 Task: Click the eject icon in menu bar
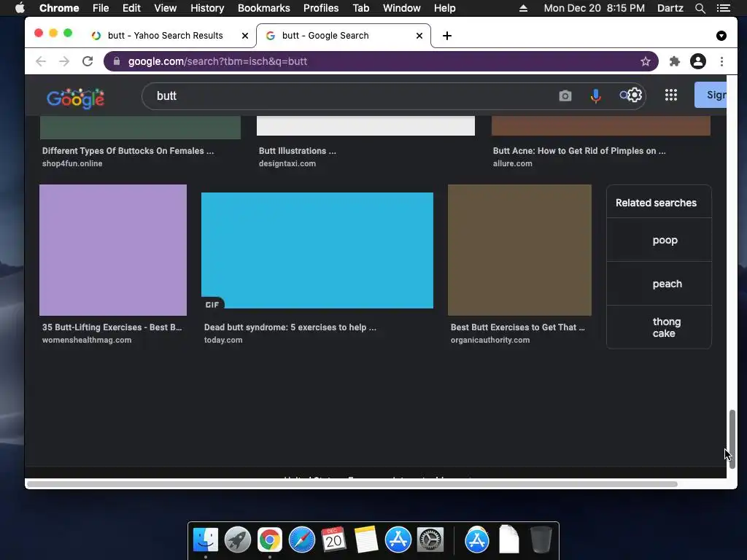tap(523, 8)
